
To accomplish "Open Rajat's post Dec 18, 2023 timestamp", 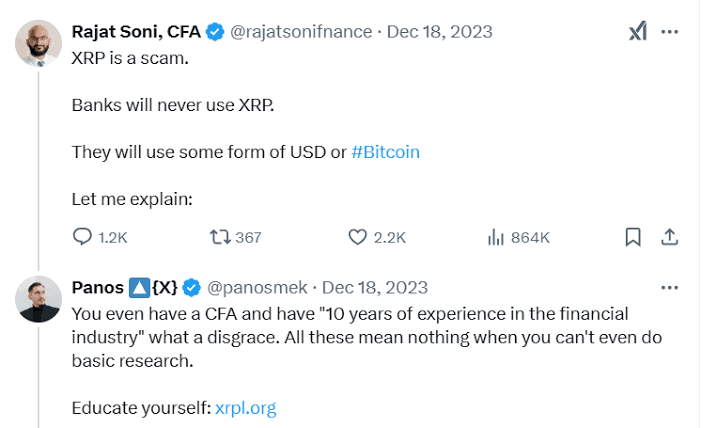I will pyautogui.click(x=438, y=32).
